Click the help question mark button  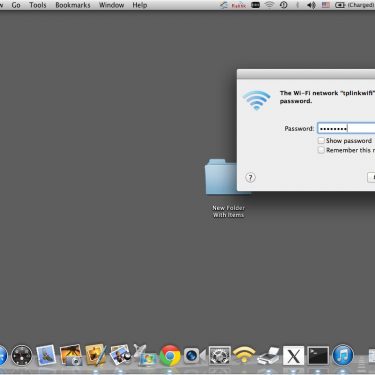coord(250,177)
